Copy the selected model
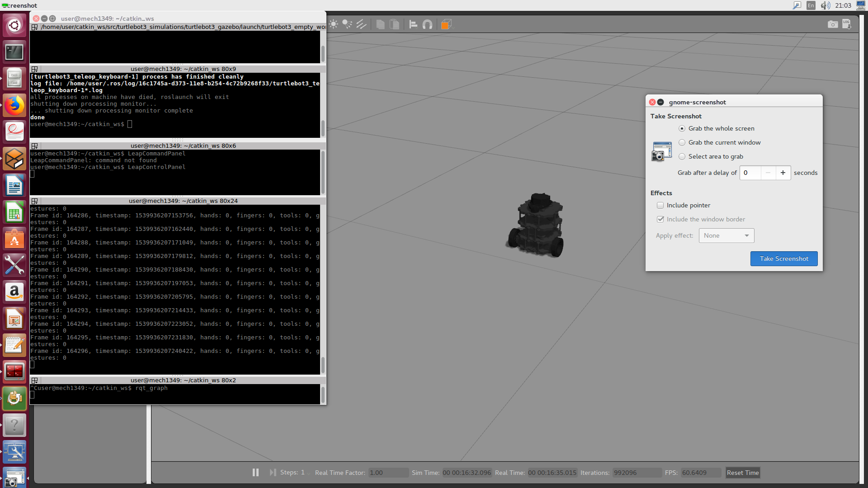Image resolution: width=868 pixels, height=488 pixels. pyautogui.click(x=380, y=24)
